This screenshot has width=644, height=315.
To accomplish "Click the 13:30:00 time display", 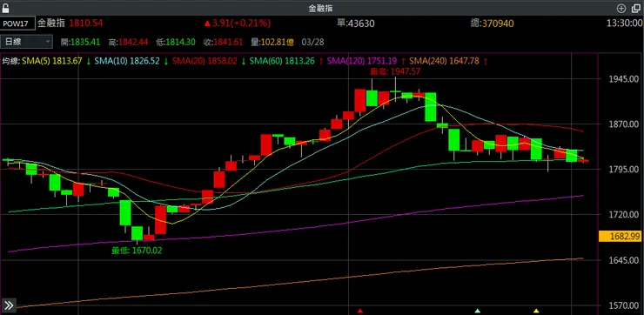I will (x=624, y=23).
